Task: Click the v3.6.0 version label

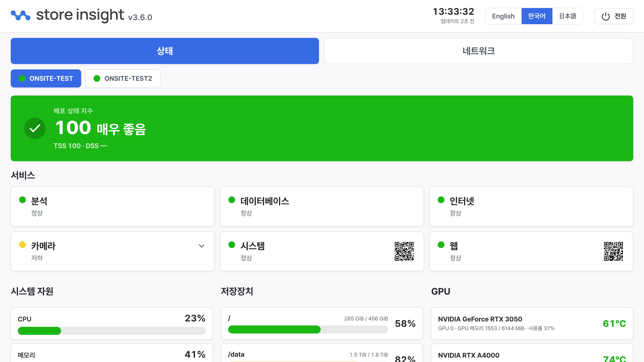Action: 140,17
